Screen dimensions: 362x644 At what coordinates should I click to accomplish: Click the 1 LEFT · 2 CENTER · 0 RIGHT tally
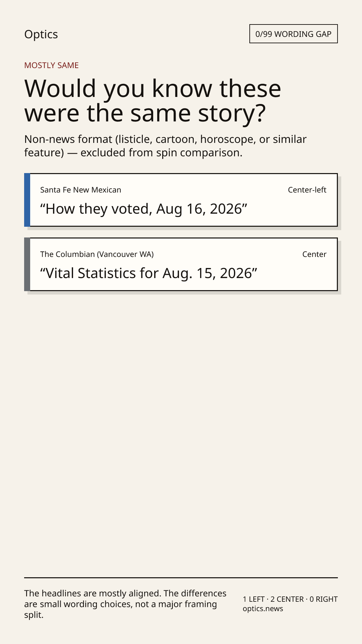[290, 599]
